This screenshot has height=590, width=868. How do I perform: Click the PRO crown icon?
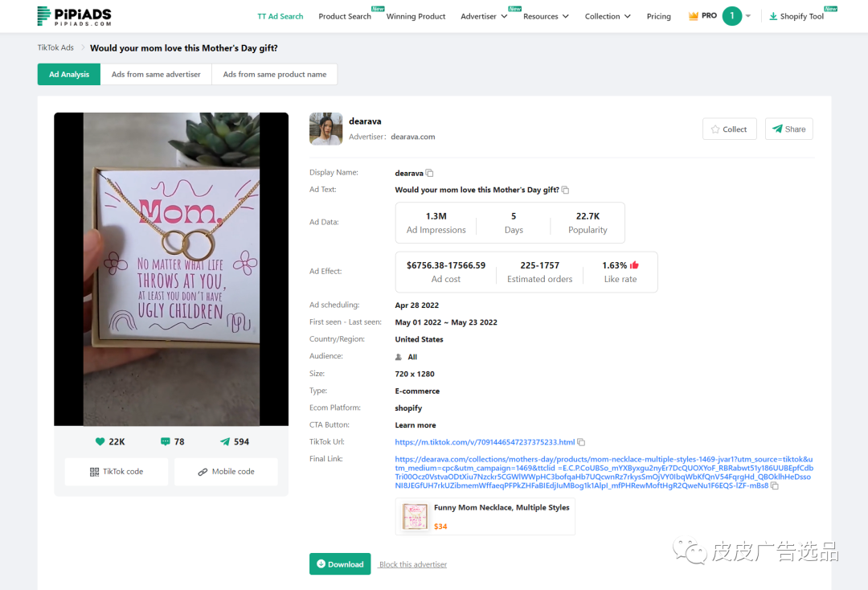[694, 16]
